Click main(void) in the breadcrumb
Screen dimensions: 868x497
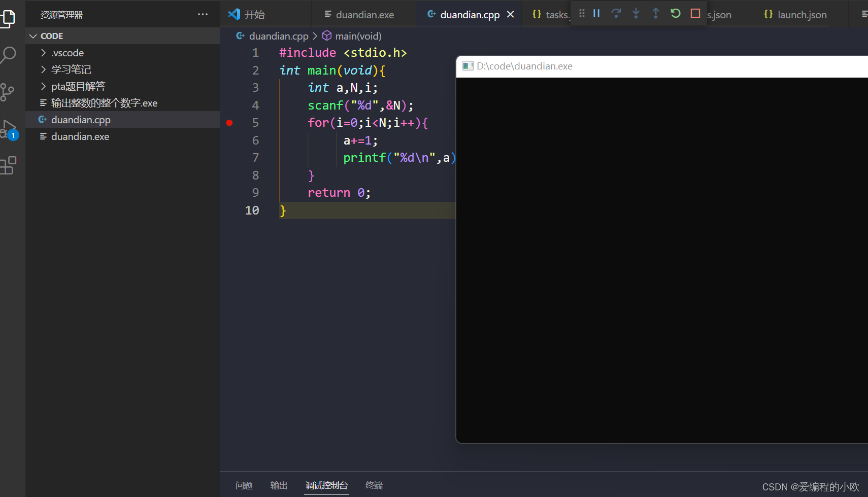point(358,35)
